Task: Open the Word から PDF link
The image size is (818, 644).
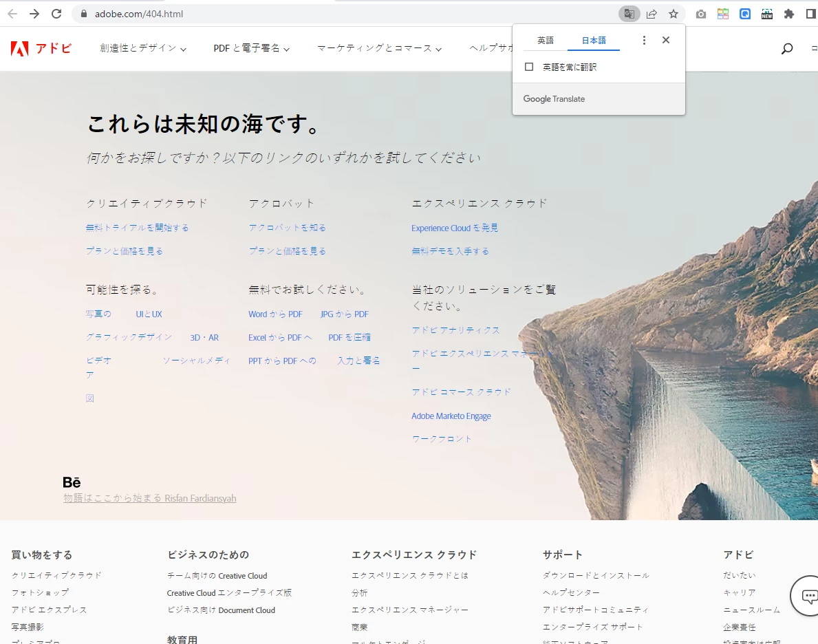Action: tap(275, 314)
